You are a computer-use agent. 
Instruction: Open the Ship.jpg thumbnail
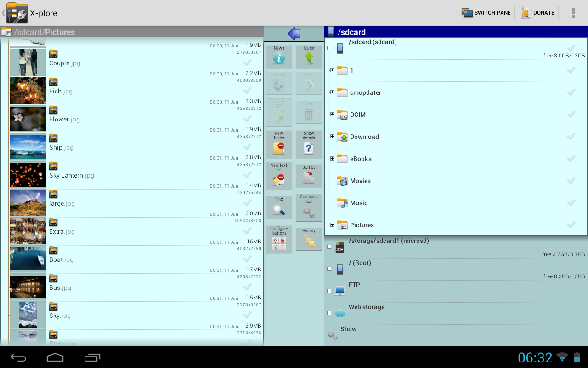coord(28,146)
